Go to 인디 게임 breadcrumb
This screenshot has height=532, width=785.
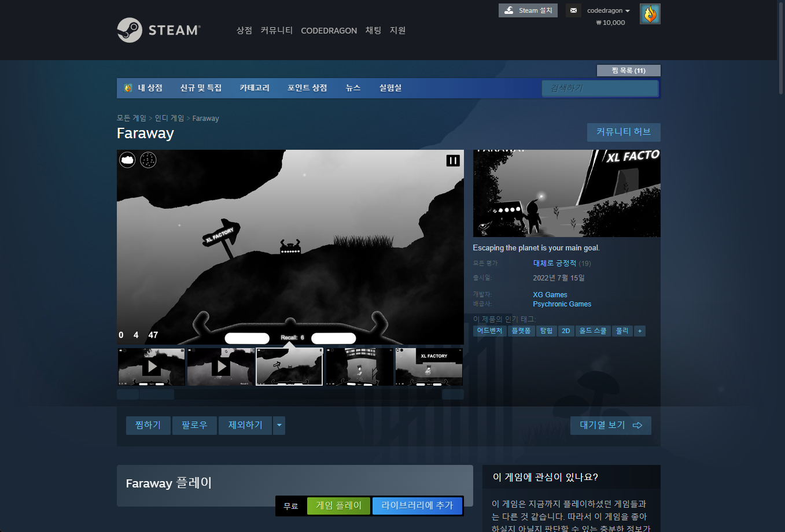[169, 118]
